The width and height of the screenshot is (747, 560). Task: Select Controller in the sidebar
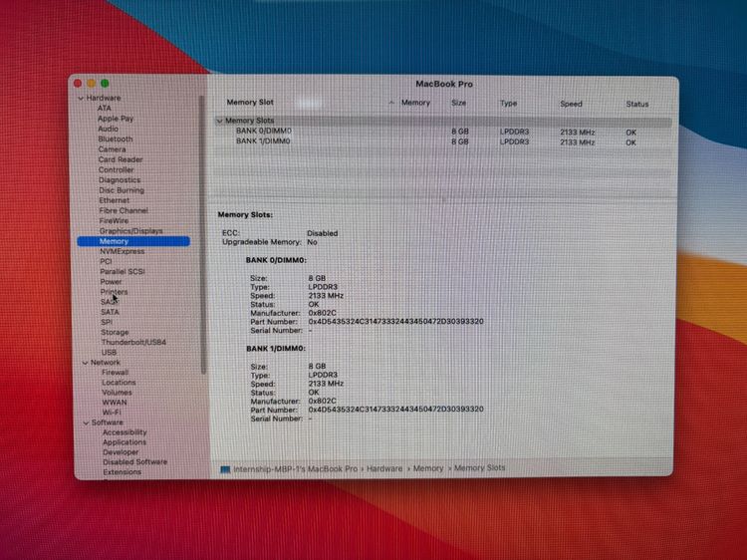tap(117, 169)
